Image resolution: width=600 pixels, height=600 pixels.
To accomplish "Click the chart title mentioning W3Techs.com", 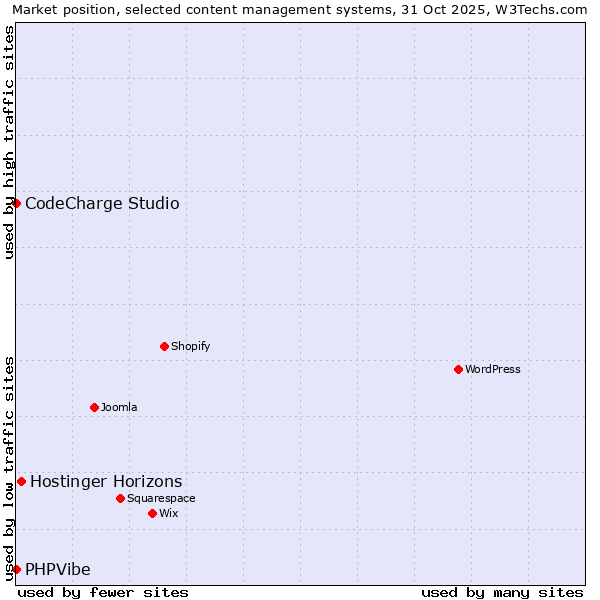I will [x=300, y=9].
